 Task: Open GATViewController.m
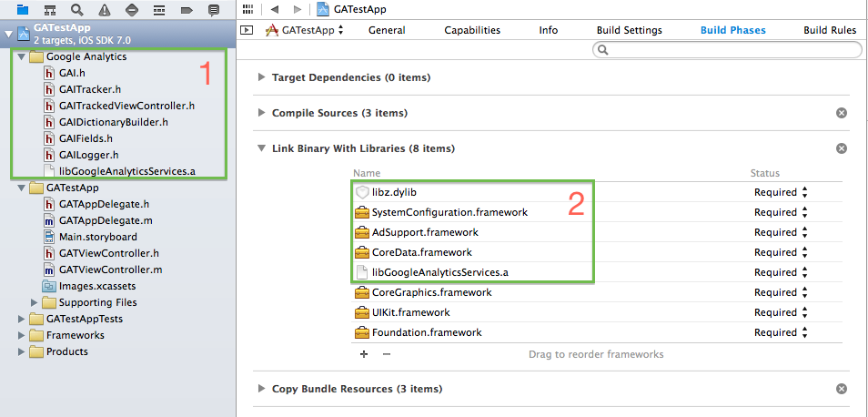point(111,270)
